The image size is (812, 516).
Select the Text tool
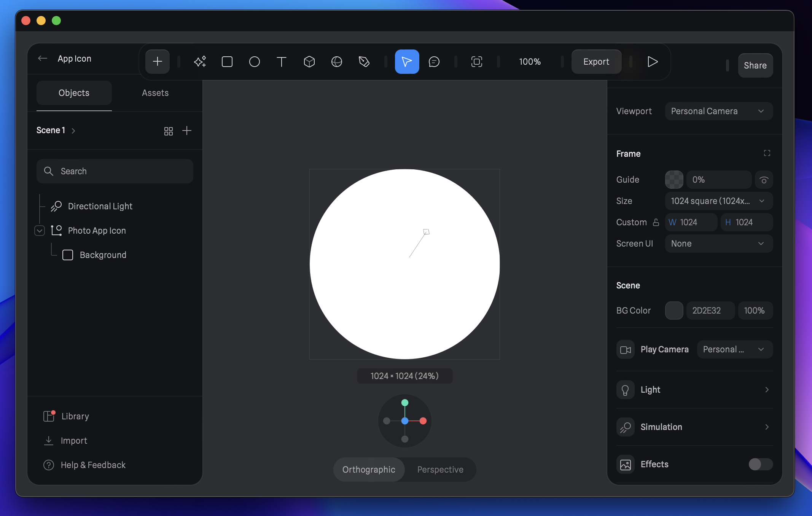281,61
